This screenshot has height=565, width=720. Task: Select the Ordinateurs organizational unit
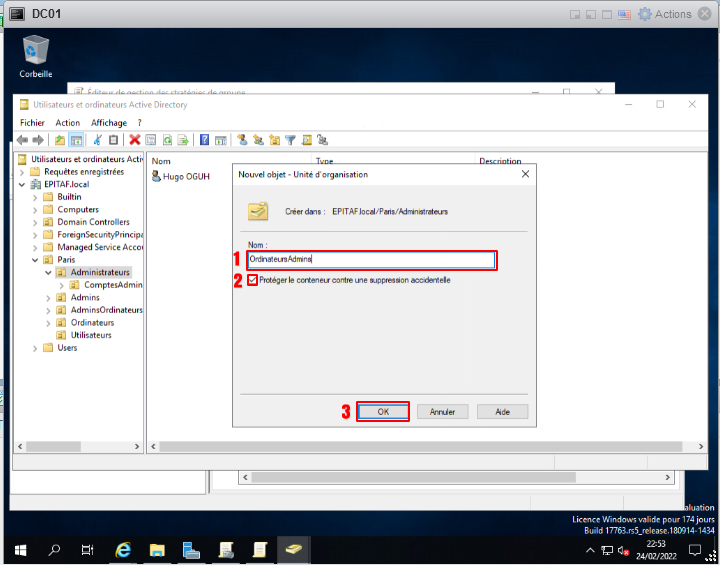92,323
